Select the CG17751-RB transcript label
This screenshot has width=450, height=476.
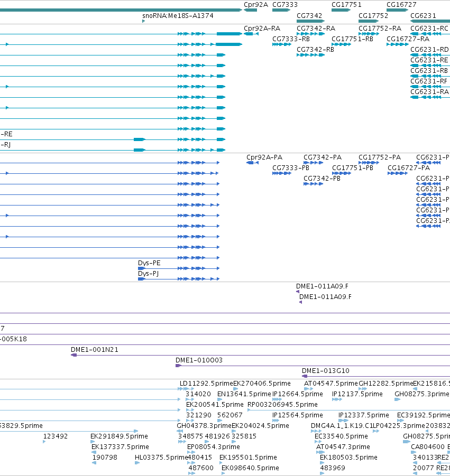[352, 39]
